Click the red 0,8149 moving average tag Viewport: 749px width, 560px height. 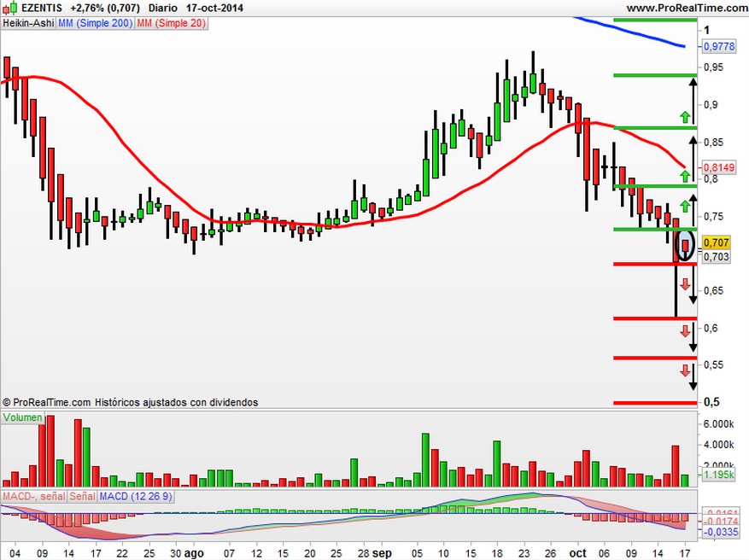tap(719, 167)
